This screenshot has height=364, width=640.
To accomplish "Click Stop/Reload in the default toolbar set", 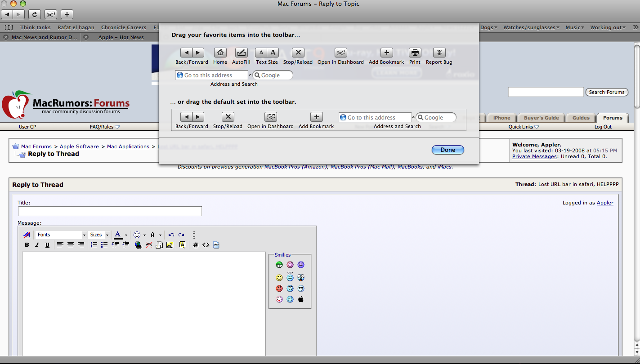I will click(228, 117).
